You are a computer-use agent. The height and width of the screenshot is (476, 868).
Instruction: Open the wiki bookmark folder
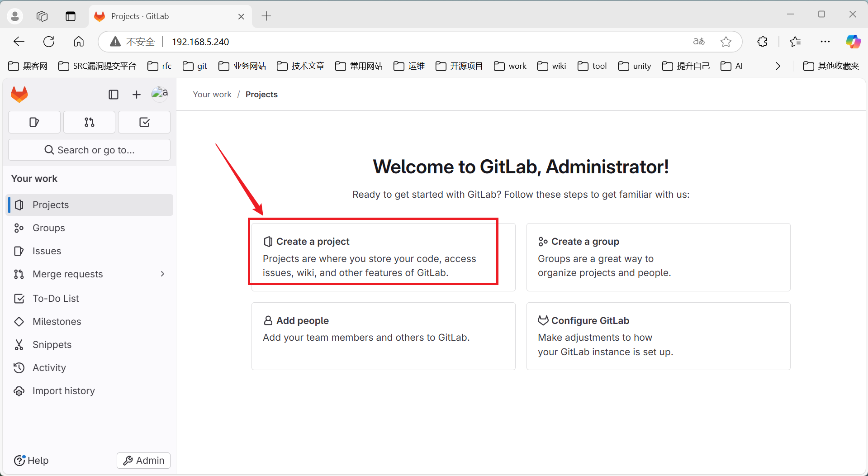552,66
